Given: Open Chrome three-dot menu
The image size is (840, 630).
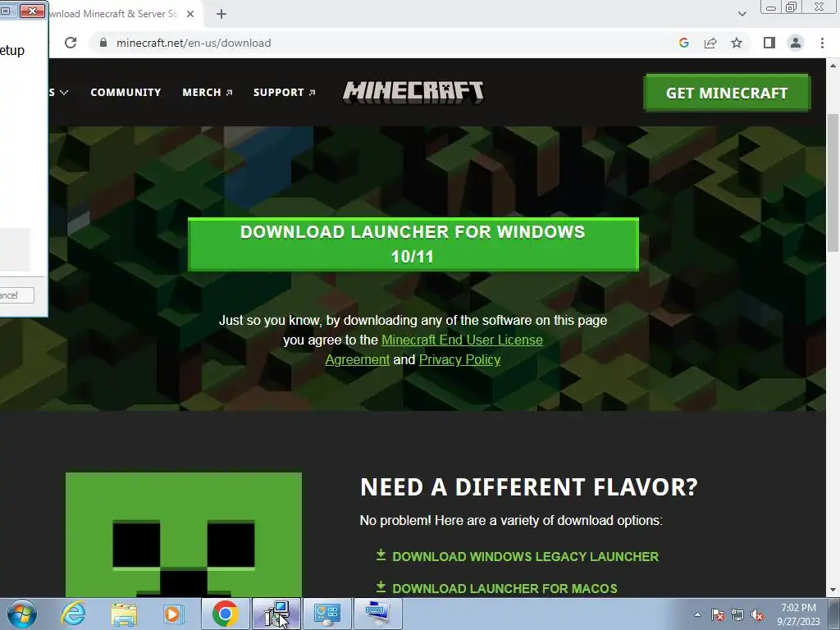Looking at the screenshot, I should [822, 43].
